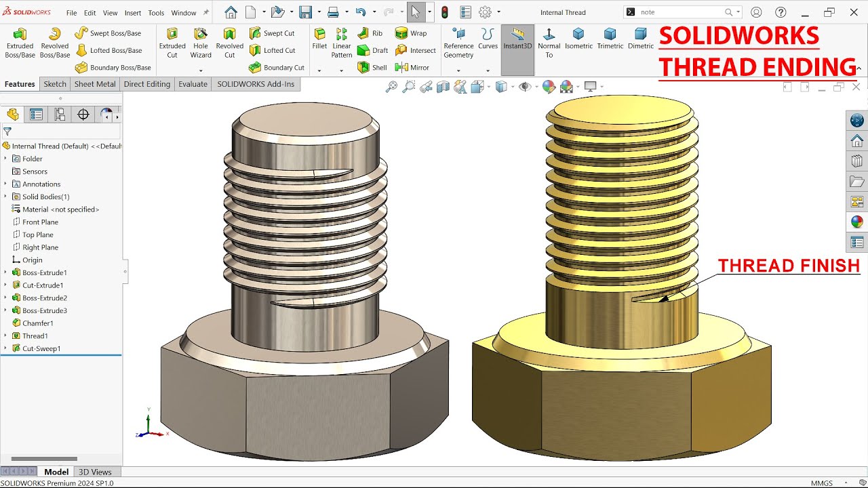
Task: Expand the Boss-Extrude1 feature node
Action: pos(5,272)
